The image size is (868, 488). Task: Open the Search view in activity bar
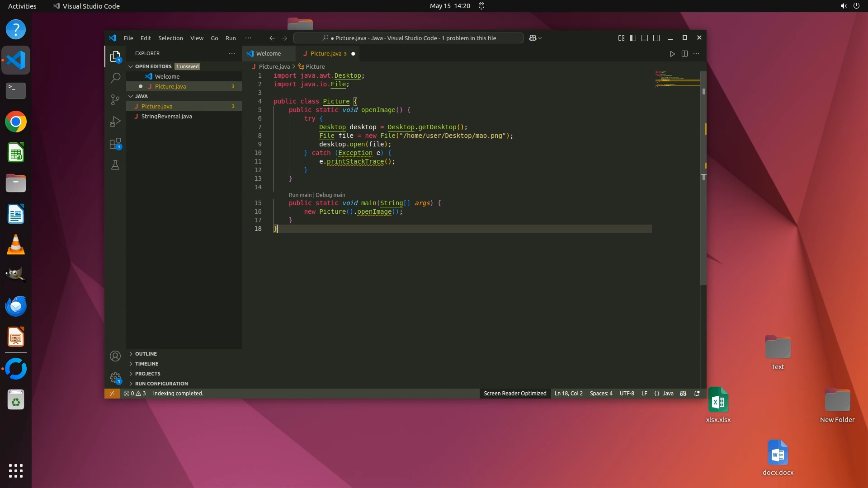(x=115, y=78)
